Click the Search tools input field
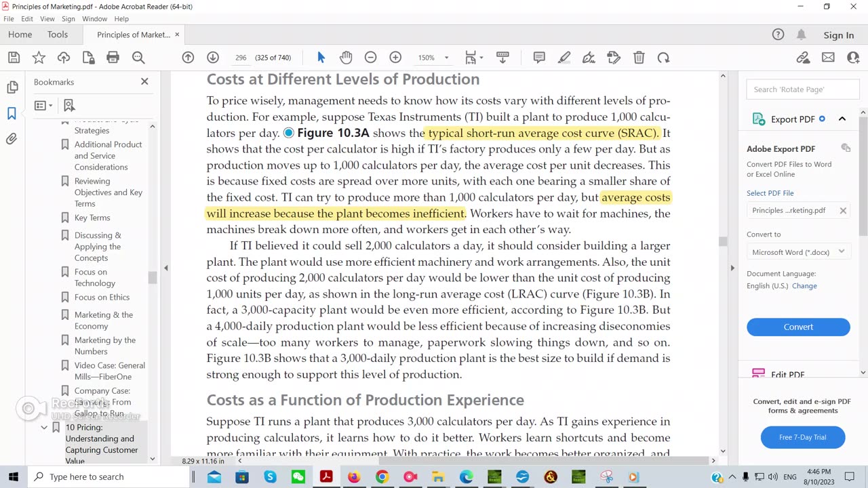The image size is (868, 488). 803,89
